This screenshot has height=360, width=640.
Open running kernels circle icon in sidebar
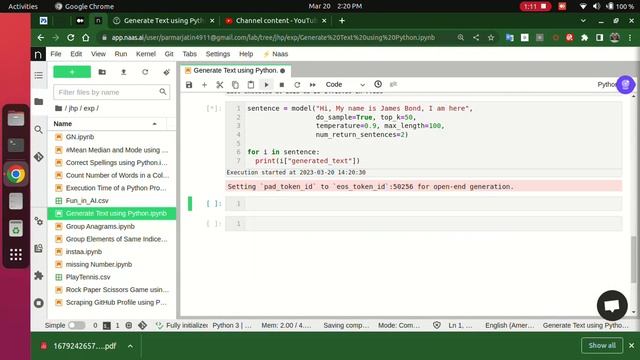(x=39, y=303)
